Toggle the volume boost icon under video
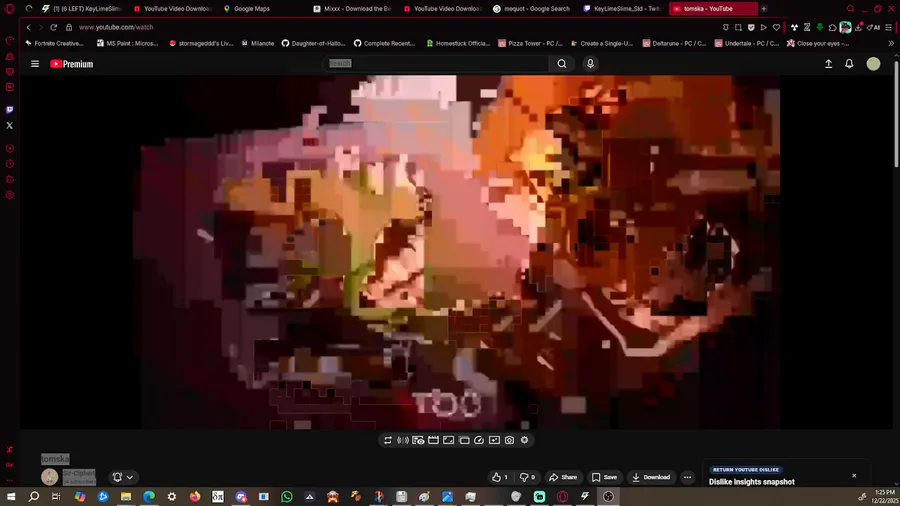Image resolution: width=900 pixels, height=506 pixels. (403, 440)
